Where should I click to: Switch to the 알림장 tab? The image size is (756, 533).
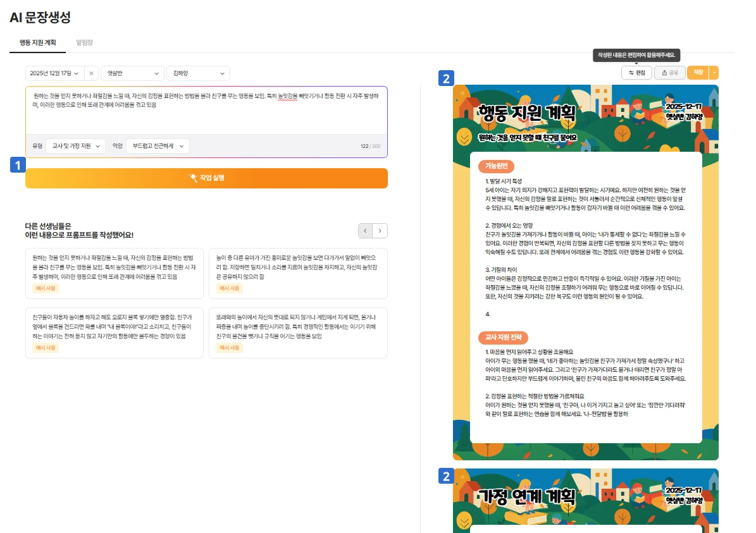coord(84,42)
